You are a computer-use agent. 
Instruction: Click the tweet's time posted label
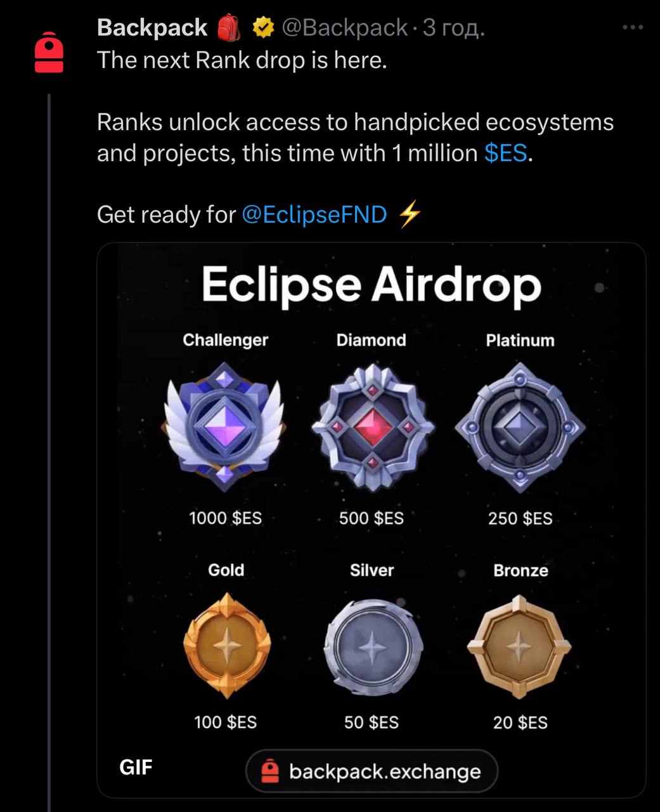tap(453, 28)
